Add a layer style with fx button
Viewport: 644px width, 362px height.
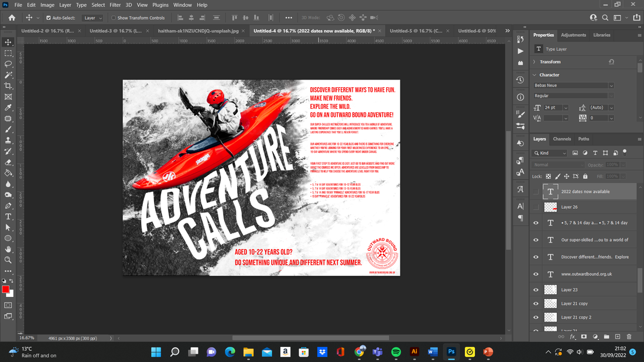[573, 336]
